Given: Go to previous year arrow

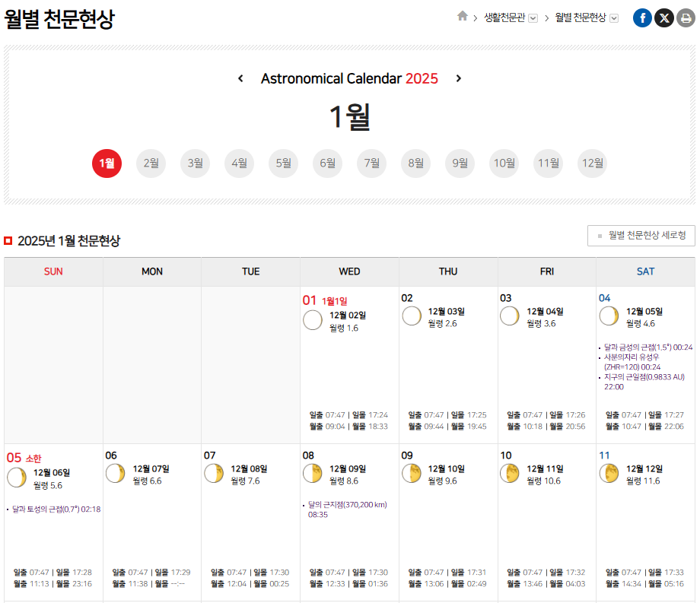Looking at the screenshot, I should [x=241, y=78].
